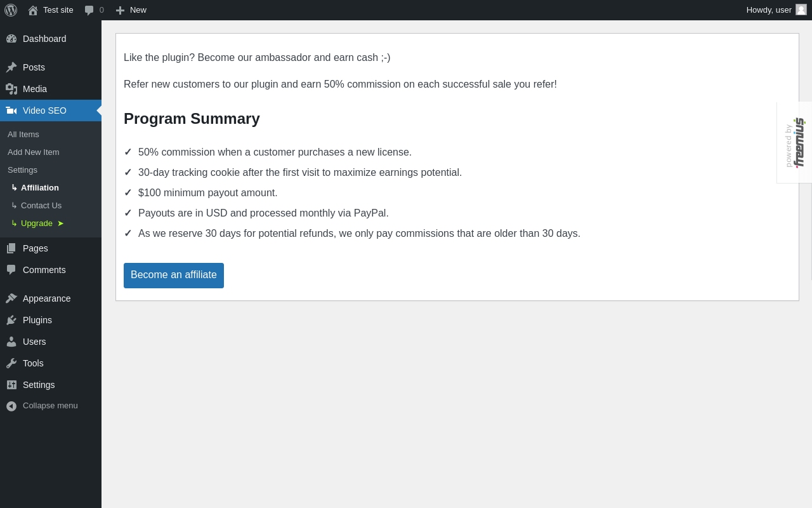Open the Pages menu

click(x=35, y=248)
